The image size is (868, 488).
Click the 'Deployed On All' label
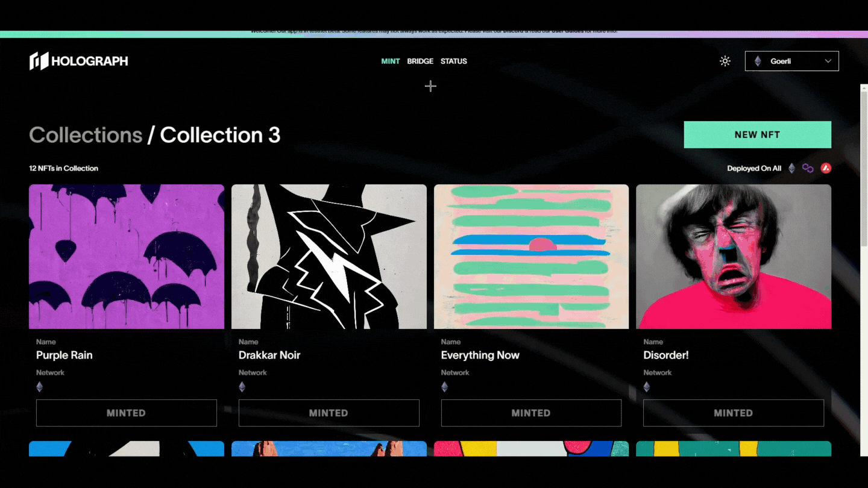[x=754, y=168]
